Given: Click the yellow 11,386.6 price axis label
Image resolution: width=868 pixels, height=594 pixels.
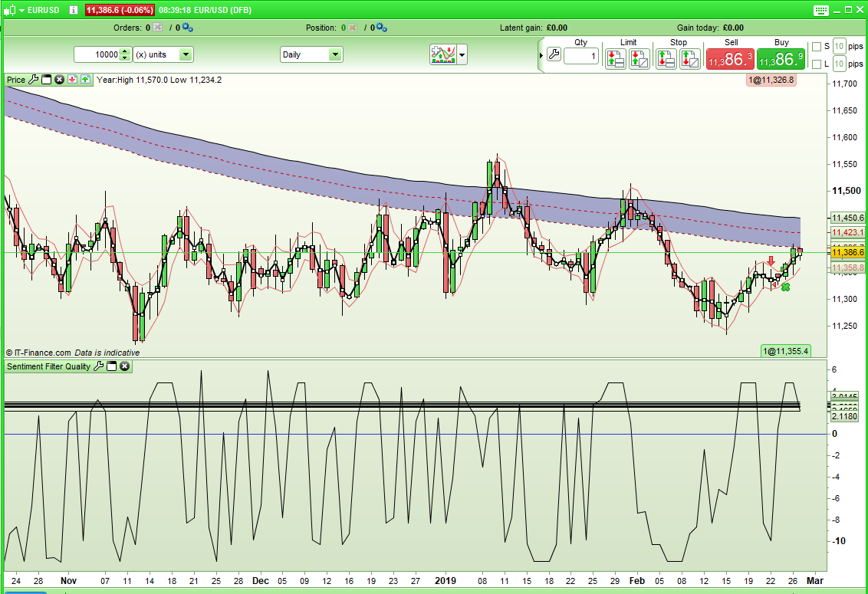Looking at the screenshot, I should (x=847, y=252).
